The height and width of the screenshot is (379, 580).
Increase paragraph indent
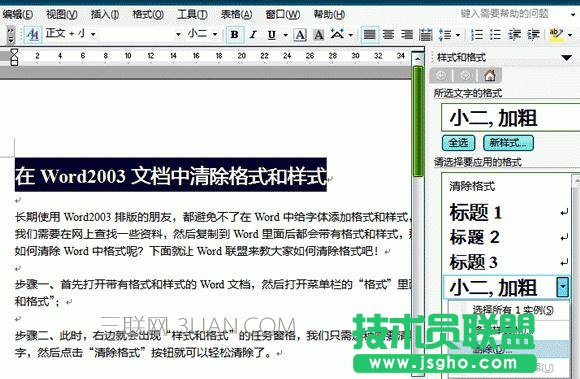click(533, 35)
